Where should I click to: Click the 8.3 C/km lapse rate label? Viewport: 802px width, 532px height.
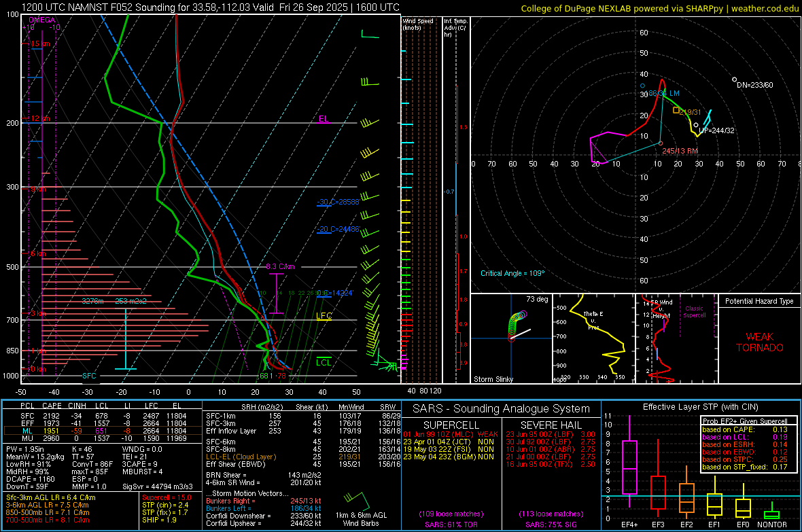click(280, 266)
